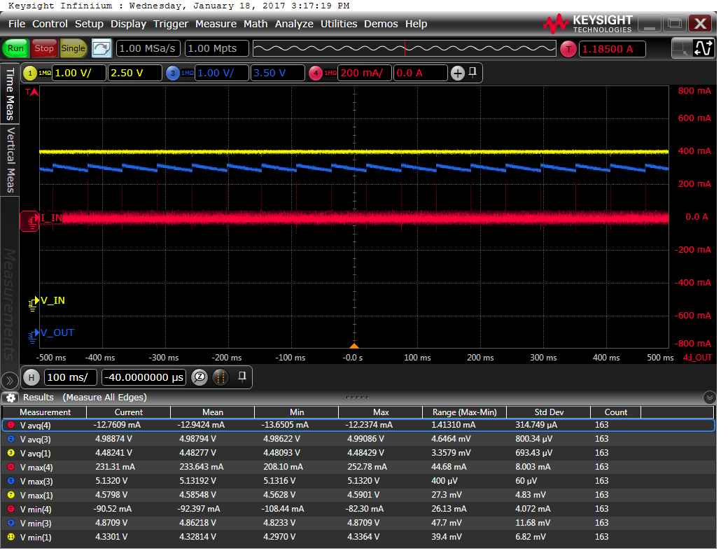
Task: Edit channel 1 scale 1.00 V/
Action: click(x=78, y=73)
